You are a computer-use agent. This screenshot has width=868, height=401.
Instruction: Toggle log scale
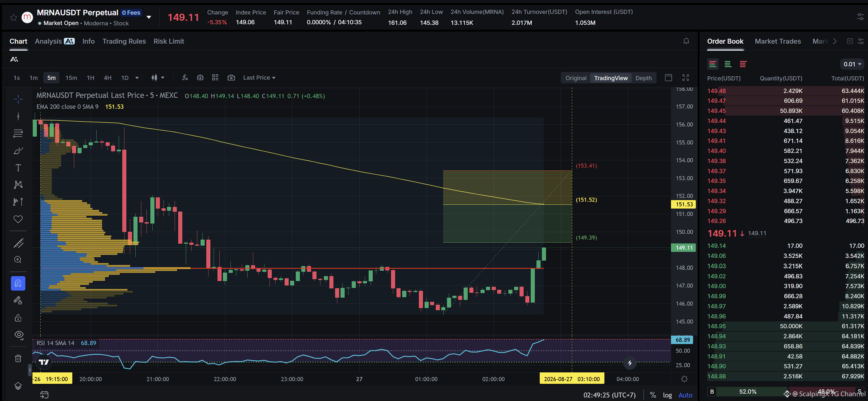pyautogui.click(x=667, y=395)
